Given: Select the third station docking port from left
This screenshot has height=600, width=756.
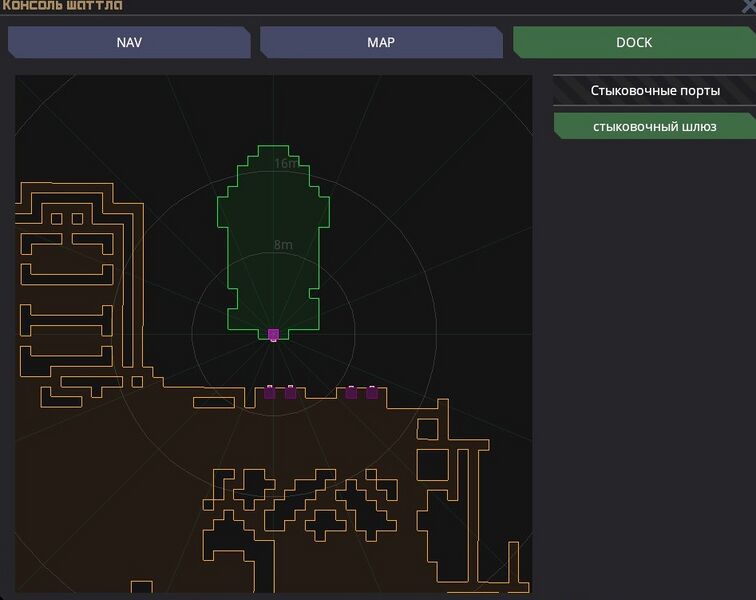Looking at the screenshot, I should 351,392.
